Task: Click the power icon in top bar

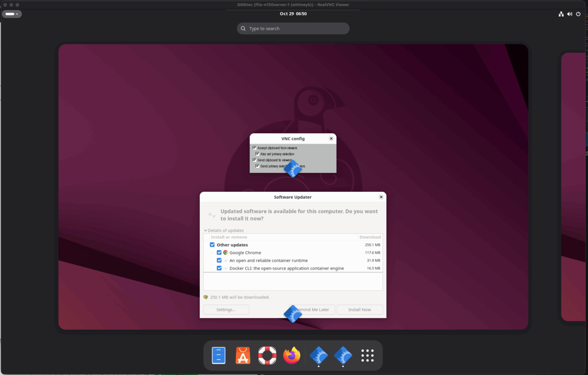Action: pos(578,14)
